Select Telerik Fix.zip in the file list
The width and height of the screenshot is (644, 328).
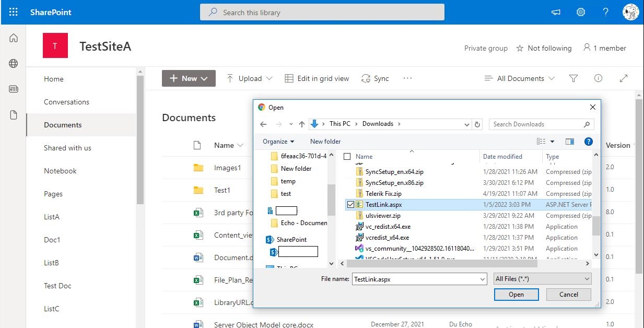(x=383, y=193)
